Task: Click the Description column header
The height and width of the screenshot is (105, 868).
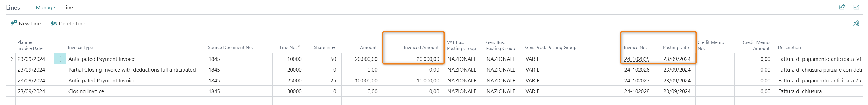Action: 789,47
